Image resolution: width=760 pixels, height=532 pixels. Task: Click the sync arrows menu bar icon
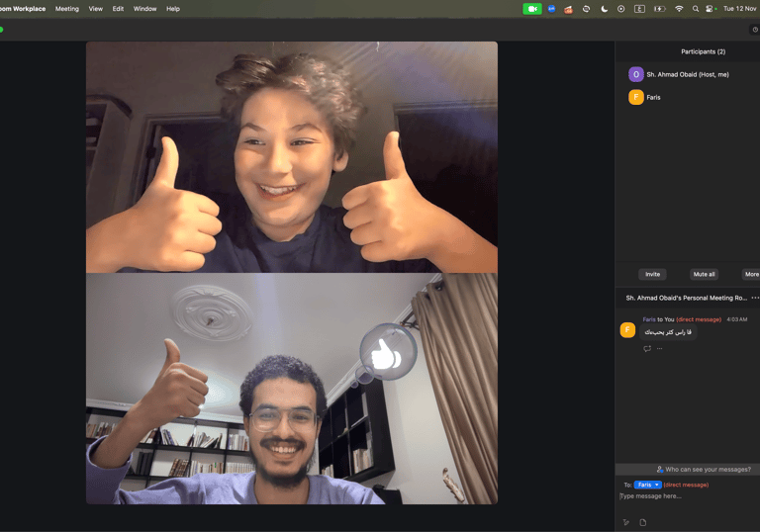tap(586, 9)
